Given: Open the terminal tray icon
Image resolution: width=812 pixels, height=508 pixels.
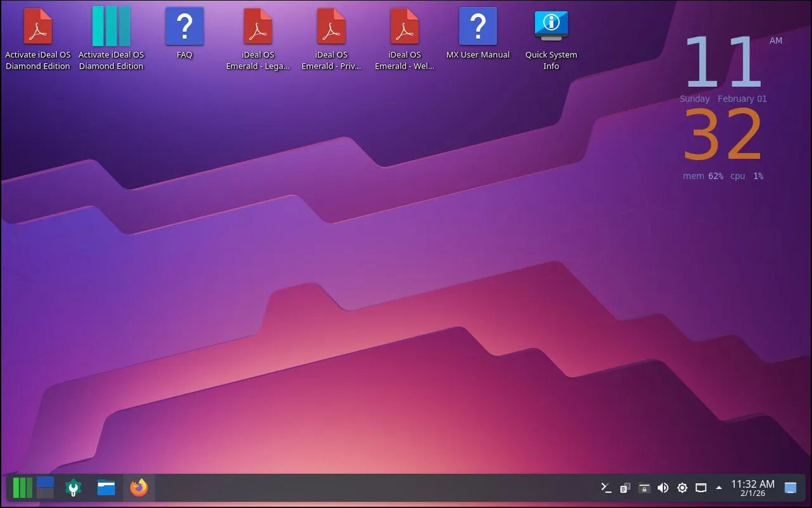Looking at the screenshot, I should [606, 488].
